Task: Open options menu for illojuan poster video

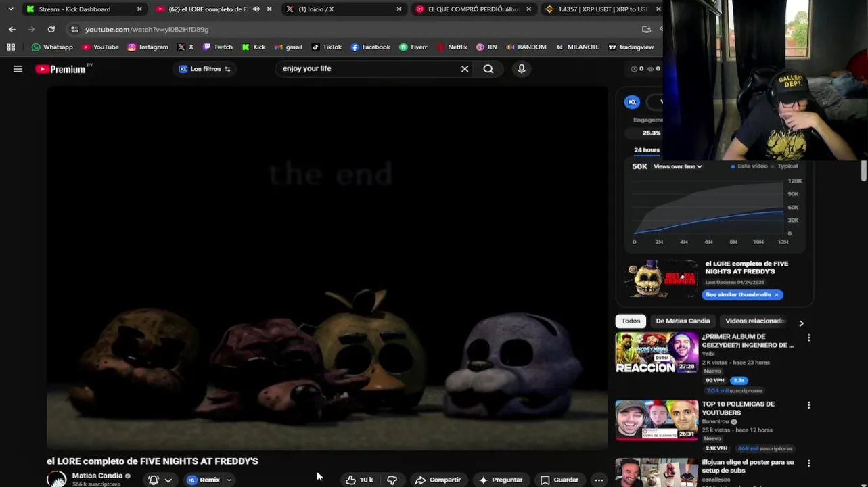Action: click(808, 463)
